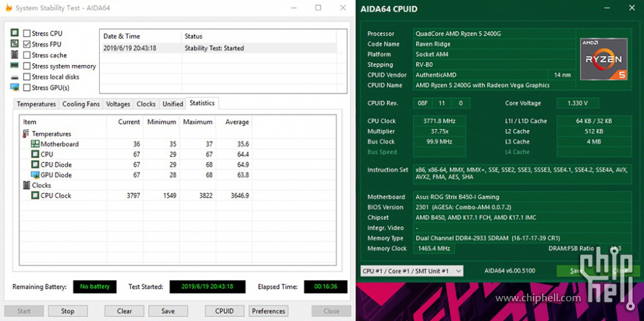Click the CPU Clock 3771.8 MHz value
The image size is (644, 321).
tap(440, 121)
